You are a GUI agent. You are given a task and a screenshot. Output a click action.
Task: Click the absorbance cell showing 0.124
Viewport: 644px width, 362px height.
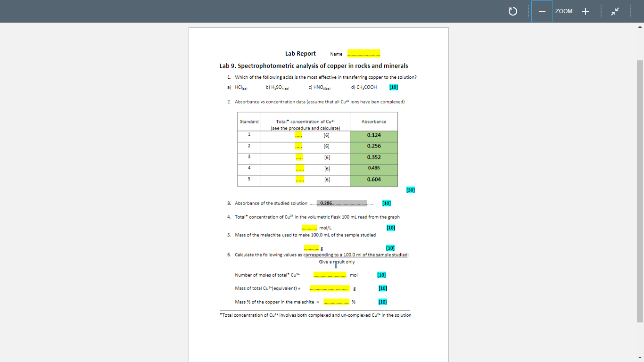373,136
